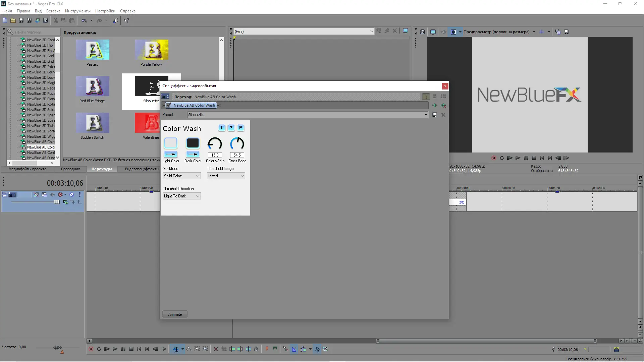Screen dimensions: 644x362
Task: Open the Инструменты menu
Action: point(77,11)
